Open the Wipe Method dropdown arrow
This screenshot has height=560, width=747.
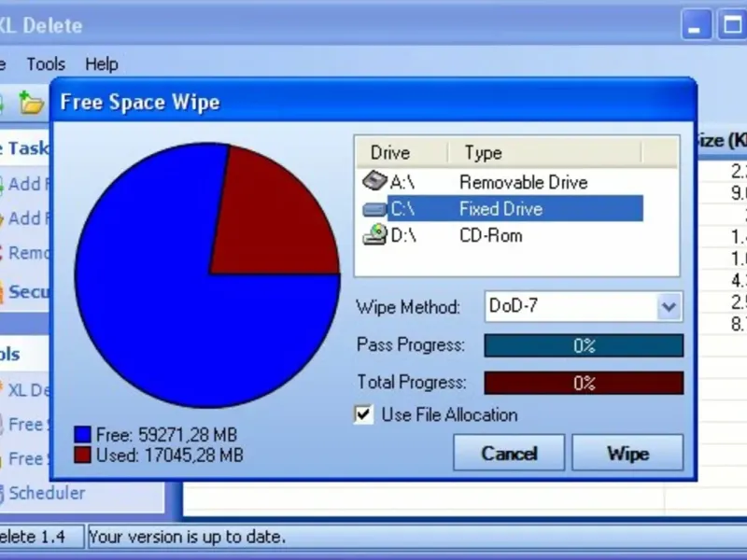tap(669, 307)
